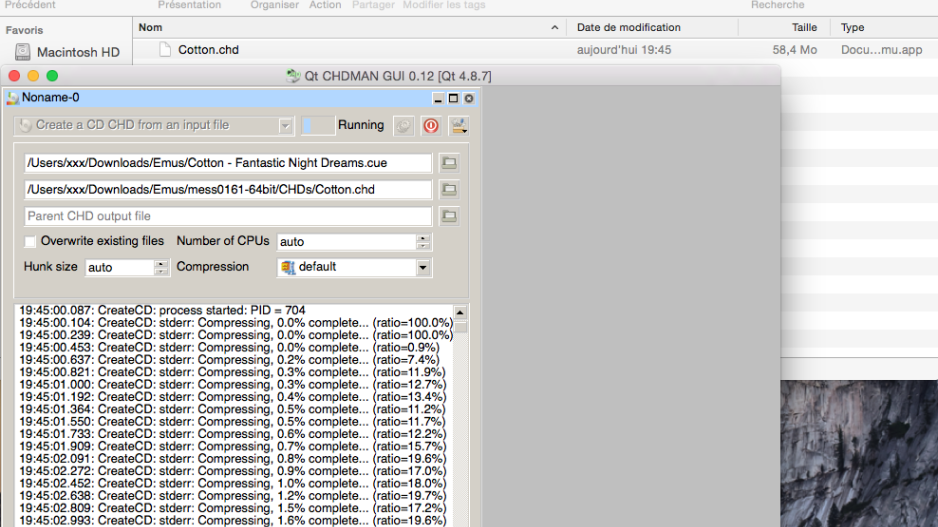The image size is (938, 527).
Task: Click the grayed-out run project icon
Action: click(x=403, y=126)
